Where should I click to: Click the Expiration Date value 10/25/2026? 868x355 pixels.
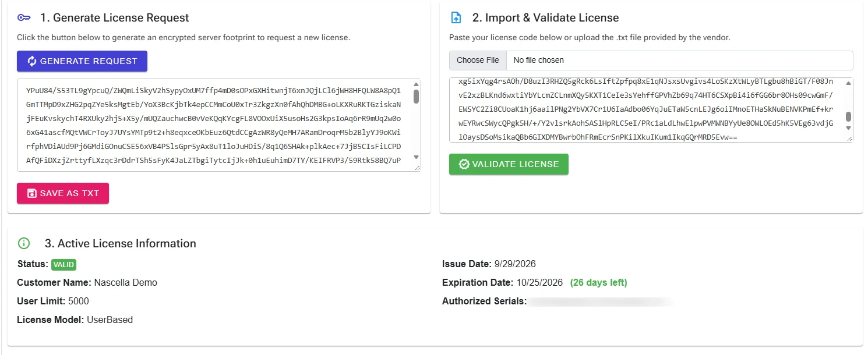point(539,283)
